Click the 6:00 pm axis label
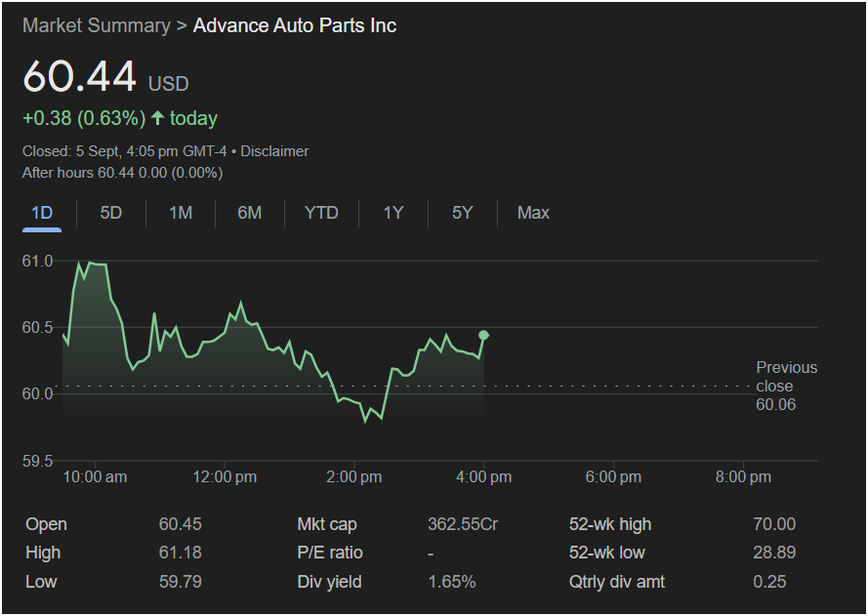868x616 pixels. click(613, 477)
